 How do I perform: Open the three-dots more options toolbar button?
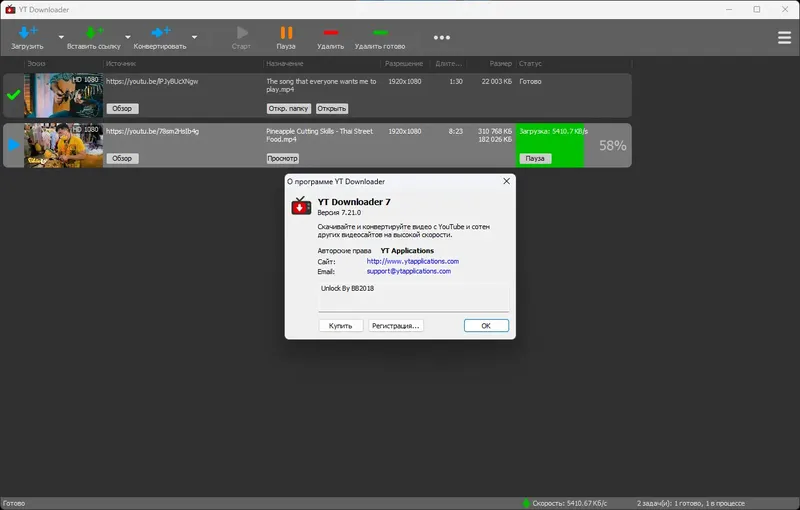tap(442, 37)
